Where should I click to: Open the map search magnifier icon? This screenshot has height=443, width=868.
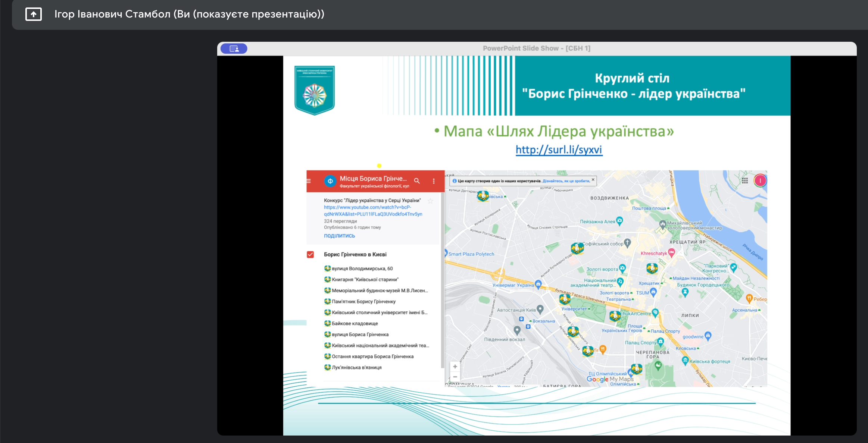[x=417, y=181]
